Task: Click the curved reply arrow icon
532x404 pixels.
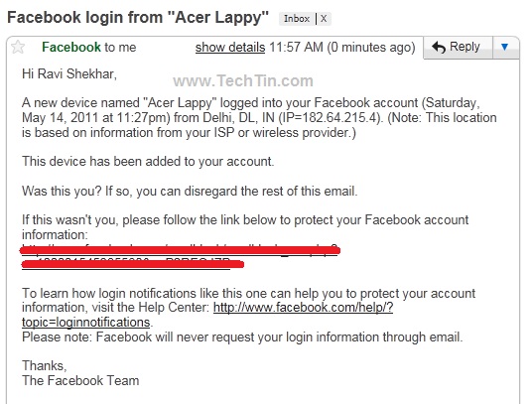Action: tap(439, 48)
